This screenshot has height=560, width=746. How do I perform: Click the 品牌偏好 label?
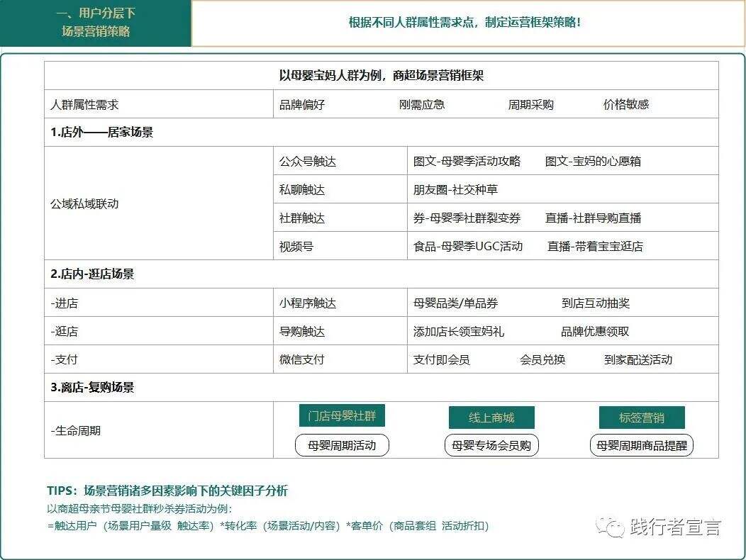302,104
